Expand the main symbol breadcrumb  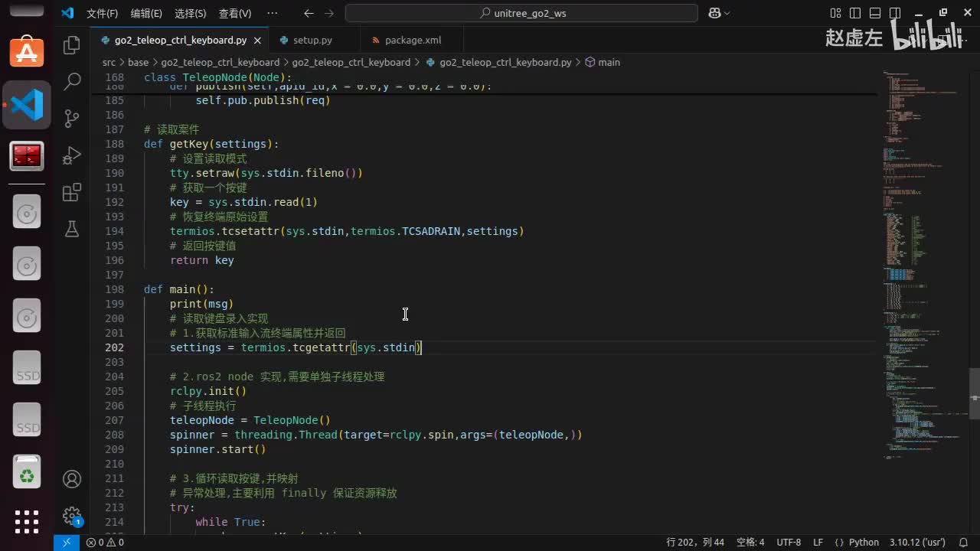[603, 62]
